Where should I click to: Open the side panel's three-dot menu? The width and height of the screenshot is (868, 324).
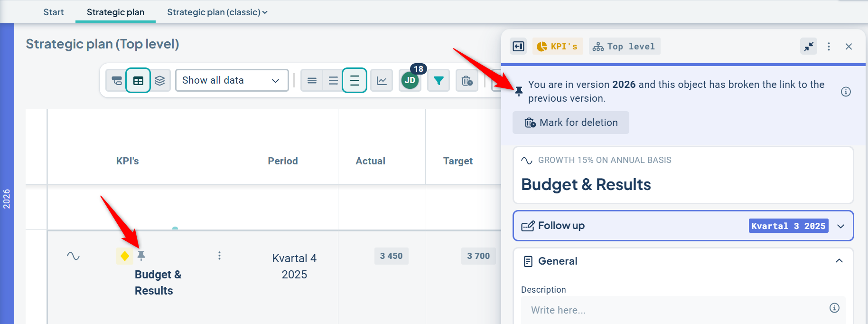[829, 47]
